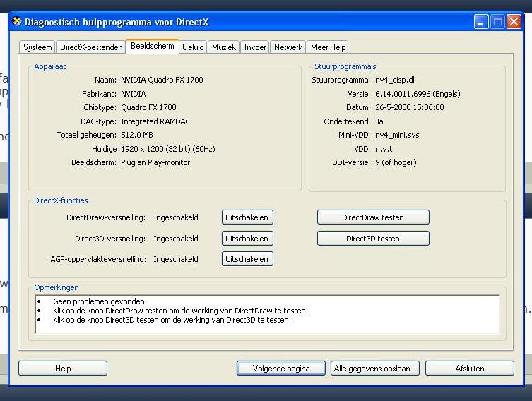Click the DirectDraw testen button
Screen dimensions: 532x401
373,217
